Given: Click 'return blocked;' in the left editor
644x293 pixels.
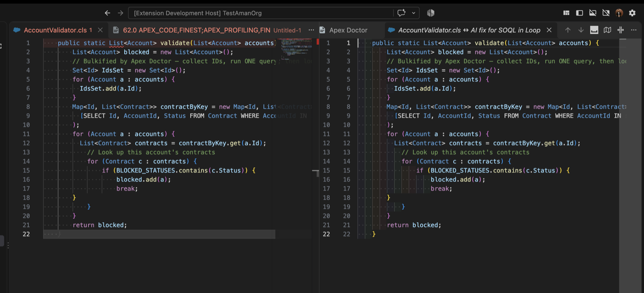Looking at the screenshot, I should [100, 225].
